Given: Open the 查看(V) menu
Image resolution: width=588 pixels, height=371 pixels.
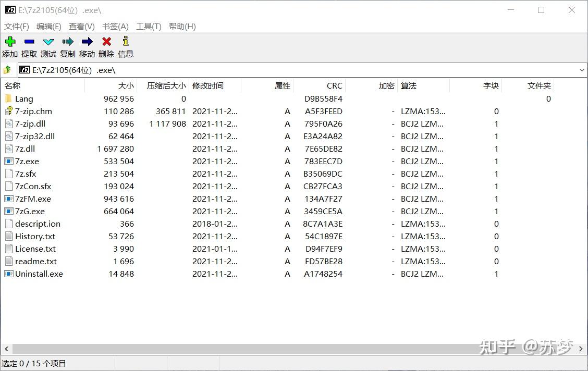Looking at the screenshot, I should pyautogui.click(x=81, y=26).
